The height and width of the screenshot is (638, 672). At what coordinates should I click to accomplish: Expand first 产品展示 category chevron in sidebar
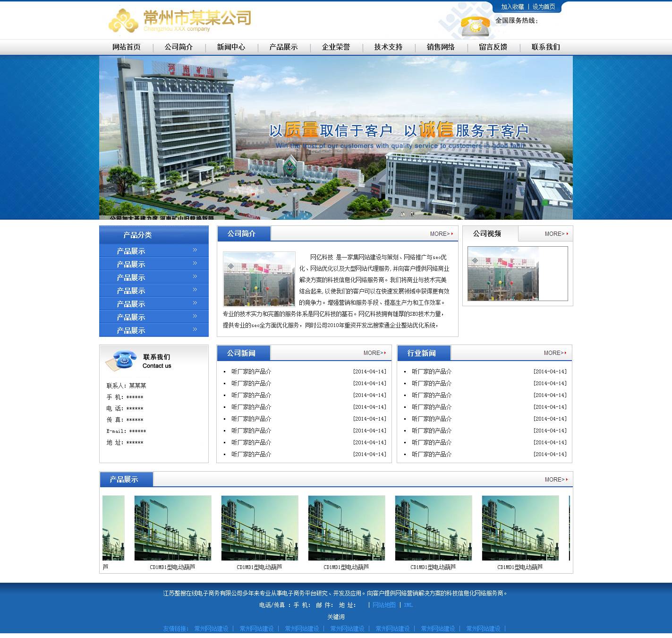195,250
